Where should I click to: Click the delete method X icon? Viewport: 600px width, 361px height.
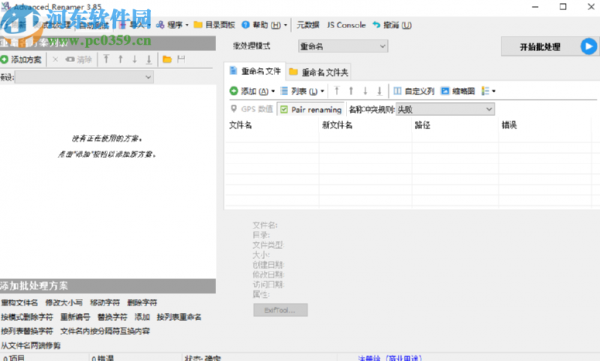pyautogui.click(x=55, y=59)
